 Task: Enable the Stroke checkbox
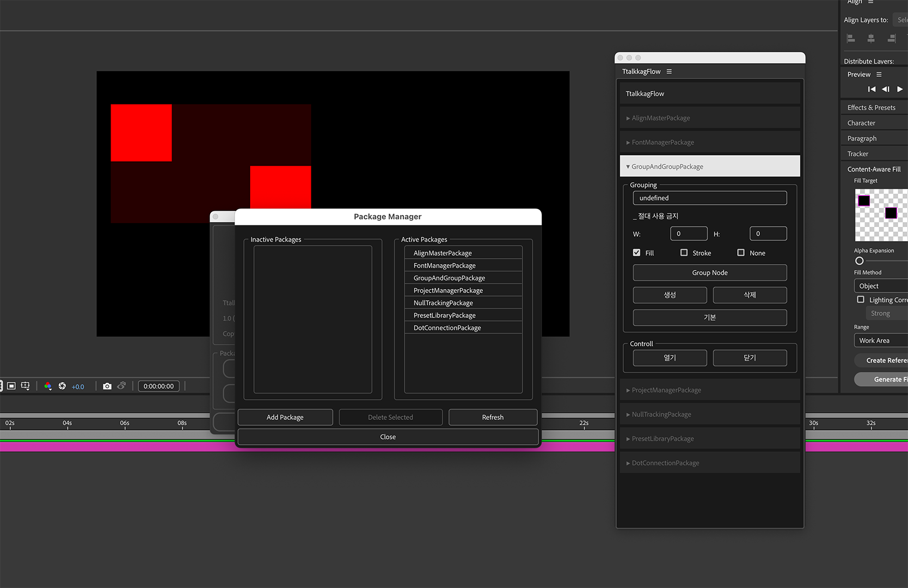point(684,253)
